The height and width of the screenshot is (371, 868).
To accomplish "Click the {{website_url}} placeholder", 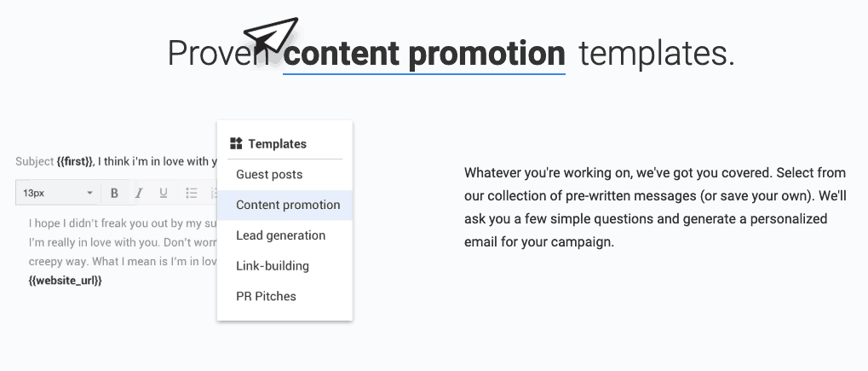I will 65,281.
